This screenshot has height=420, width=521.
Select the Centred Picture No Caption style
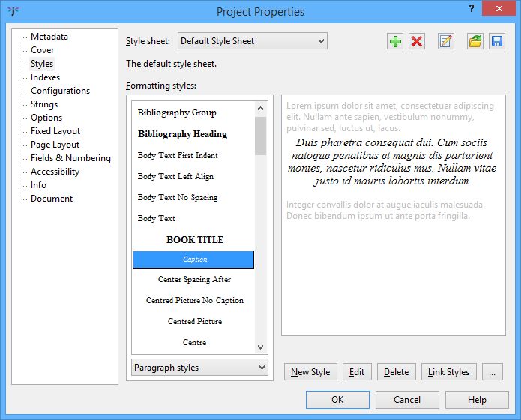coord(193,300)
